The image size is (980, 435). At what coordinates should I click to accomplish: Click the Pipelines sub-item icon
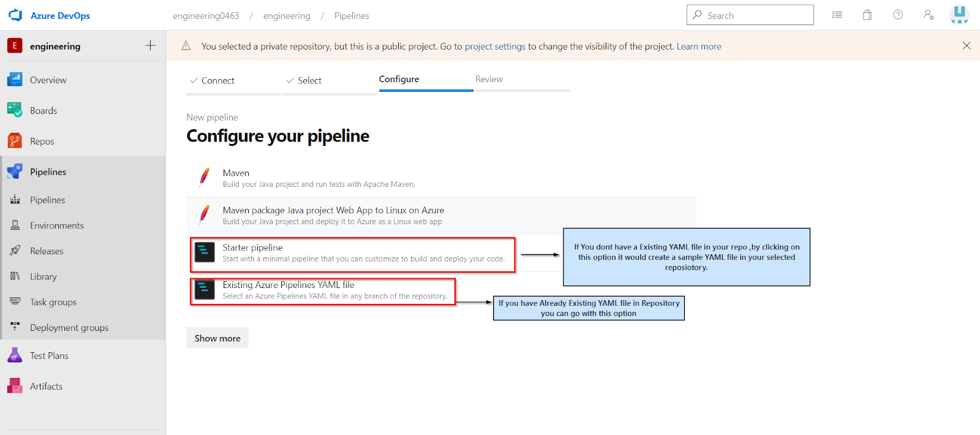(x=15, y=200)
